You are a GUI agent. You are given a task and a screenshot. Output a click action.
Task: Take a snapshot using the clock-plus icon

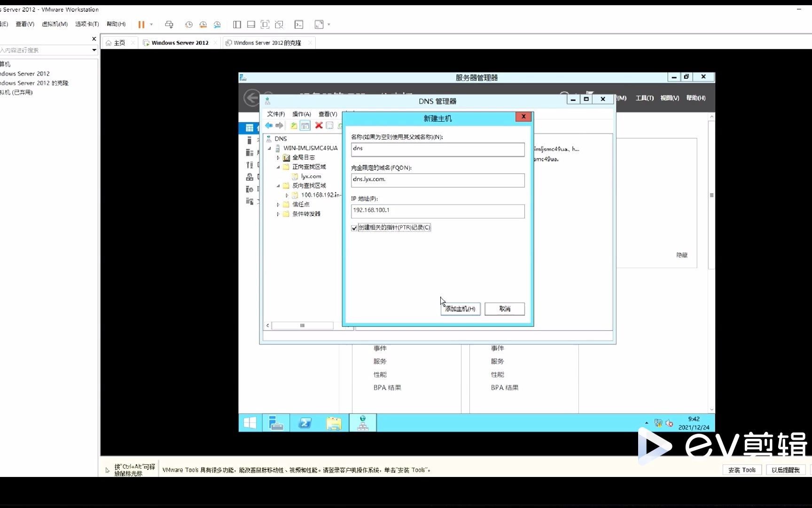[188, 24]
